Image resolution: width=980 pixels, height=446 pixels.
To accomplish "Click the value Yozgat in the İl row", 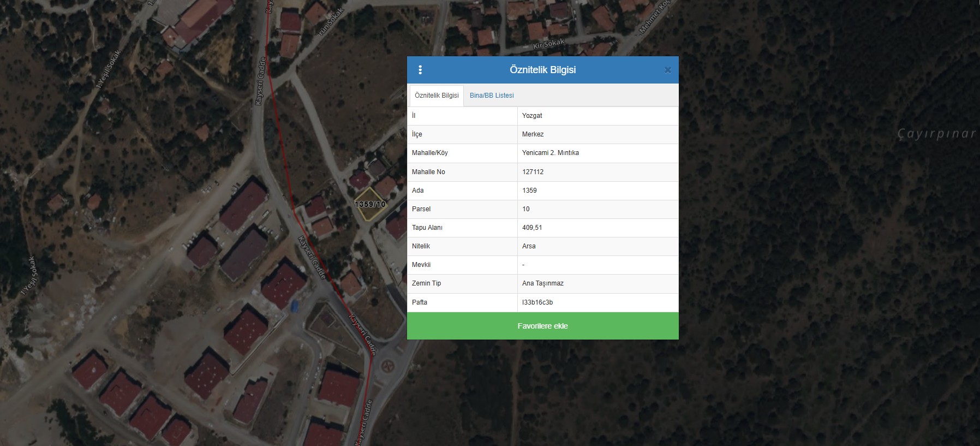I will pyautogui.click(x=532, y=116).
